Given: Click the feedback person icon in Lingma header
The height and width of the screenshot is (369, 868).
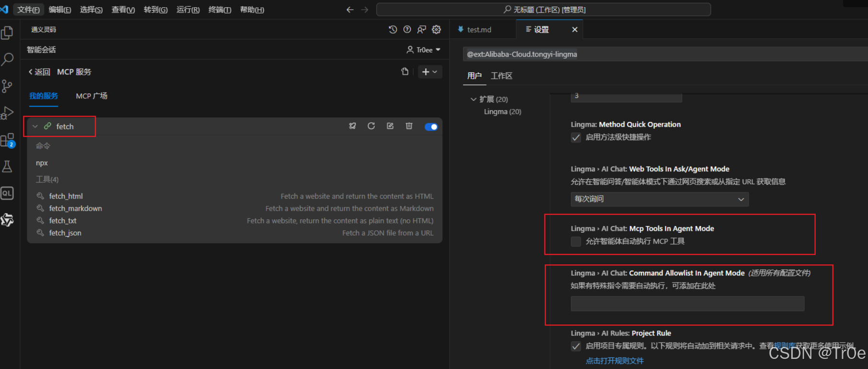Looking at the screenshot, I should (x=422, y=30).
